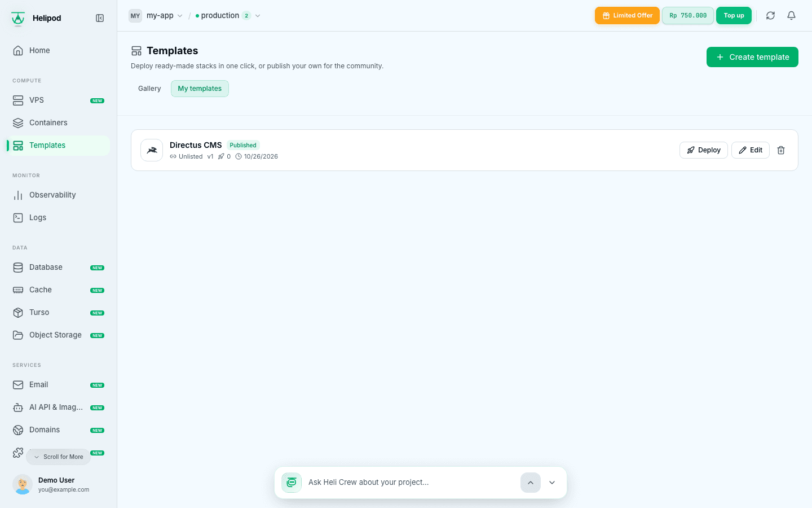Image resolution: width=812 pixels, height=508 pixels.
Task: Click the Turso box icon
Action: tap(18, 312)
